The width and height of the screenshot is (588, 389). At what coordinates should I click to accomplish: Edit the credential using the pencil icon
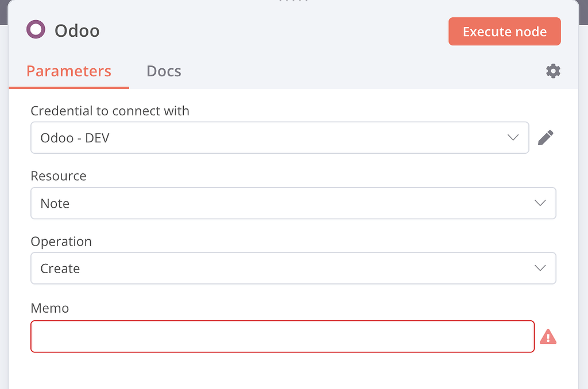coord(546,137)
